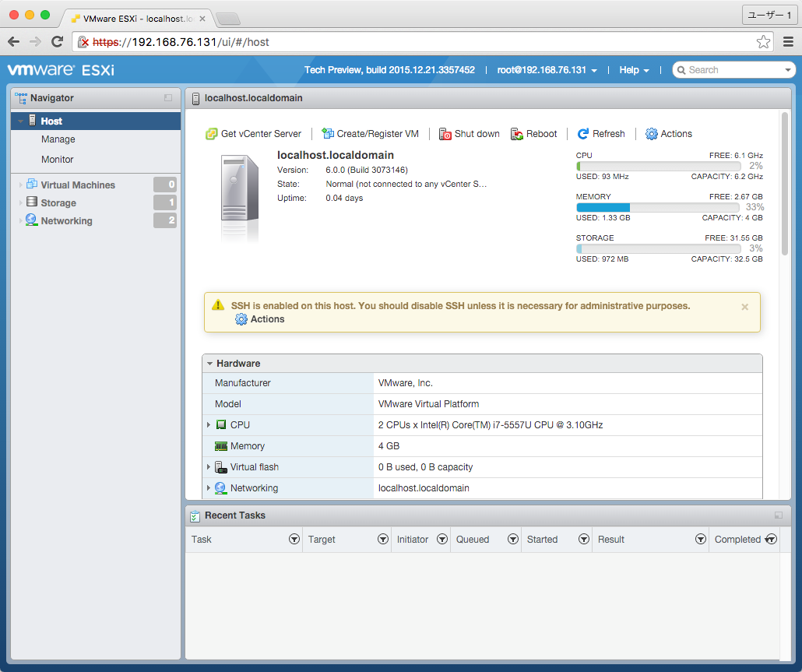
Task: Click the Create/Register VM icon
Action: click(329, 133)
